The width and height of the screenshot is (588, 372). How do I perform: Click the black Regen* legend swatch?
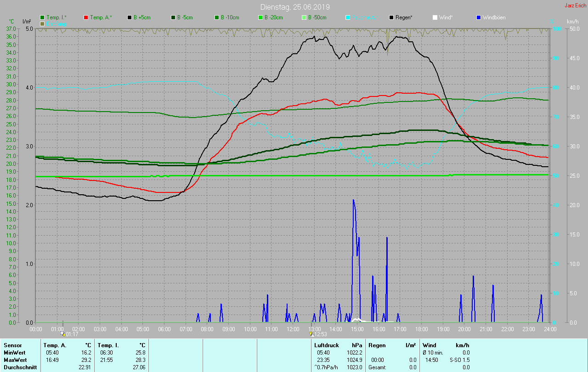tap(391, 17)
